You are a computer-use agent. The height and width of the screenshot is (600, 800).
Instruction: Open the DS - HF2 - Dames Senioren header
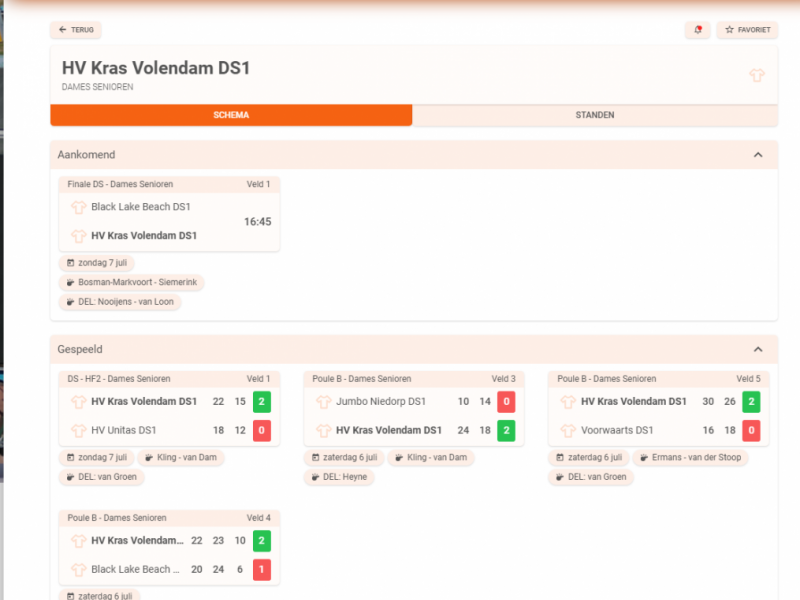click(169, 379)
